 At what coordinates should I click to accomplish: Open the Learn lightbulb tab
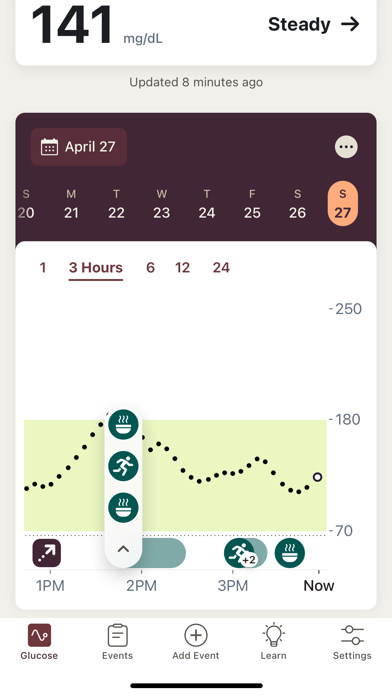[x=273, y=641]
